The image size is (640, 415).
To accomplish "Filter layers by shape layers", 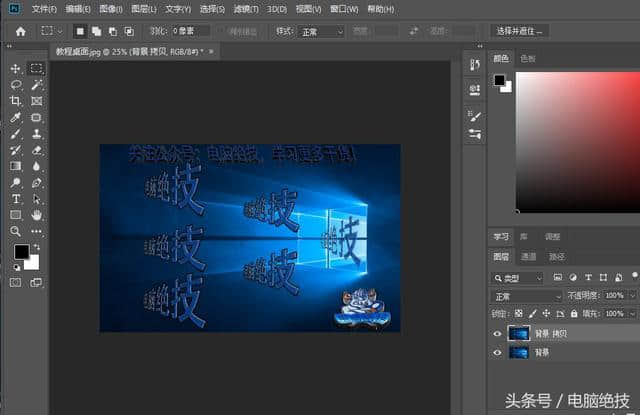I will click(603, 277).
